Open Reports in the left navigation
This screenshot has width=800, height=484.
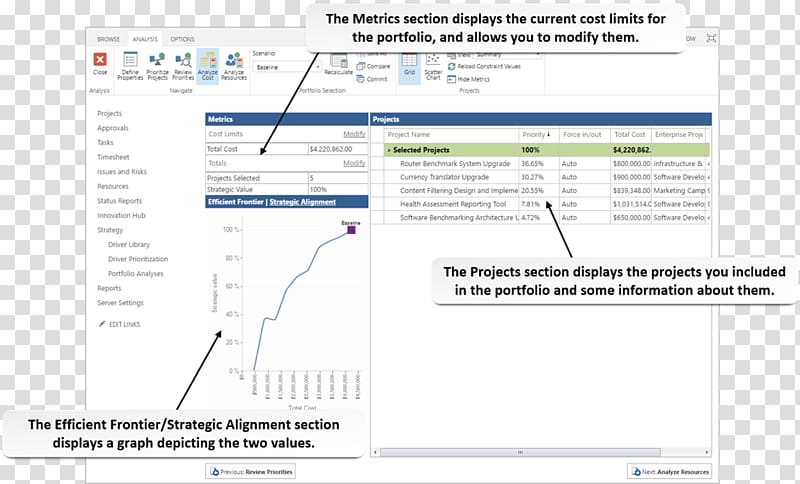click(109, 288)
